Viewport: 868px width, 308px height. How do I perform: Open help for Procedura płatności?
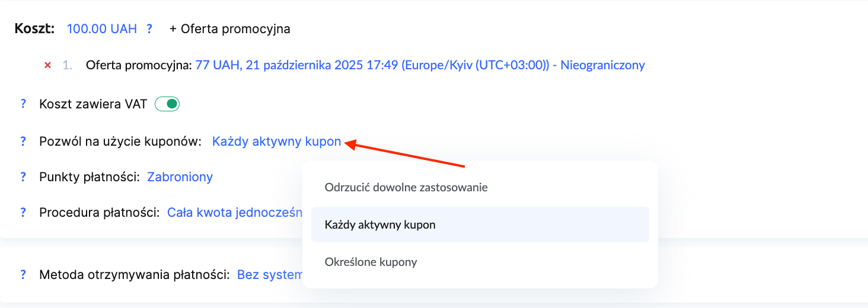pos(24,212)
